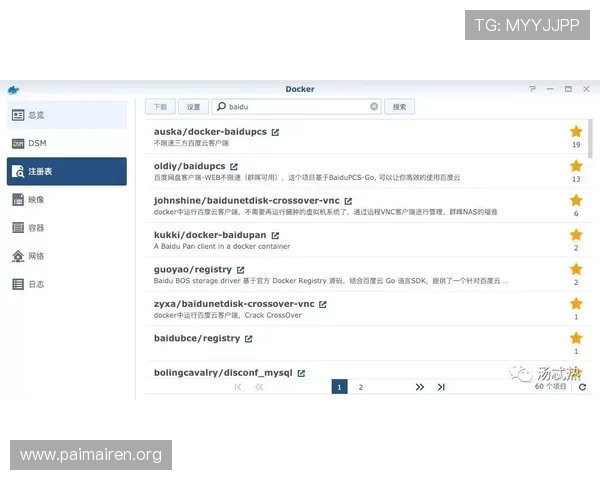Screen dimensions: 600x480
Task: Open external link for zyxa/baidunetdisk-crossover-vnc
Action: click(323, 305)
